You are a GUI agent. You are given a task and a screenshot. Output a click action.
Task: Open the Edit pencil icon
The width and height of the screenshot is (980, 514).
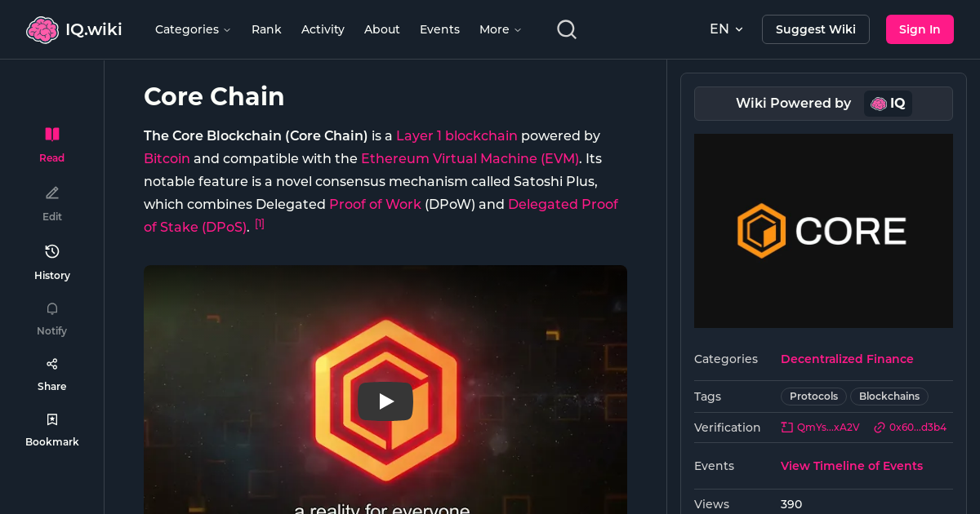51,193
